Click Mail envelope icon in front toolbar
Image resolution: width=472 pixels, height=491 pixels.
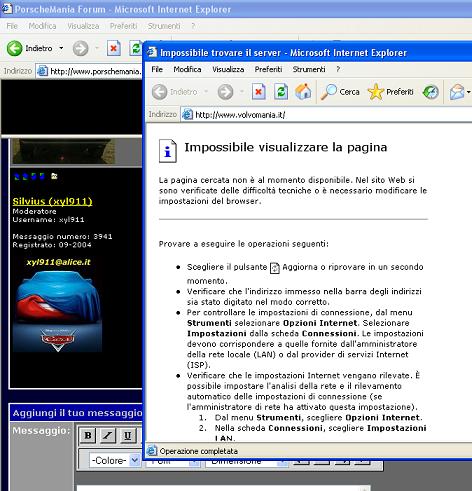(457, 92)
